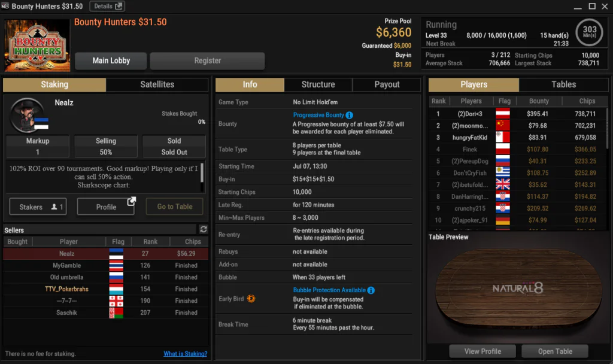613x364 pixels.
Task: Sort sellers by Rank column header
Action: tap(150, 242)
